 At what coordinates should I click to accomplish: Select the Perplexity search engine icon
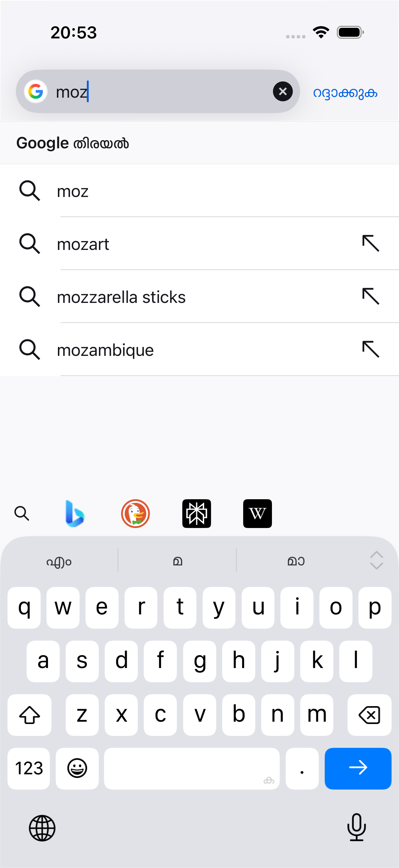197,513
